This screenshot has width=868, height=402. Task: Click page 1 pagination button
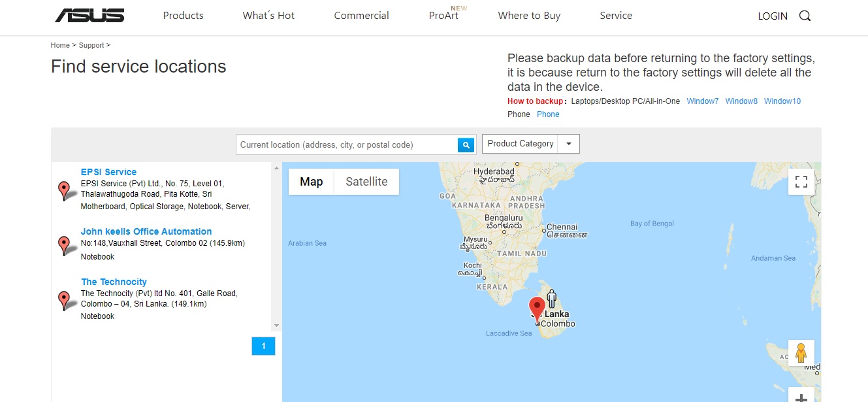point(263,346)
